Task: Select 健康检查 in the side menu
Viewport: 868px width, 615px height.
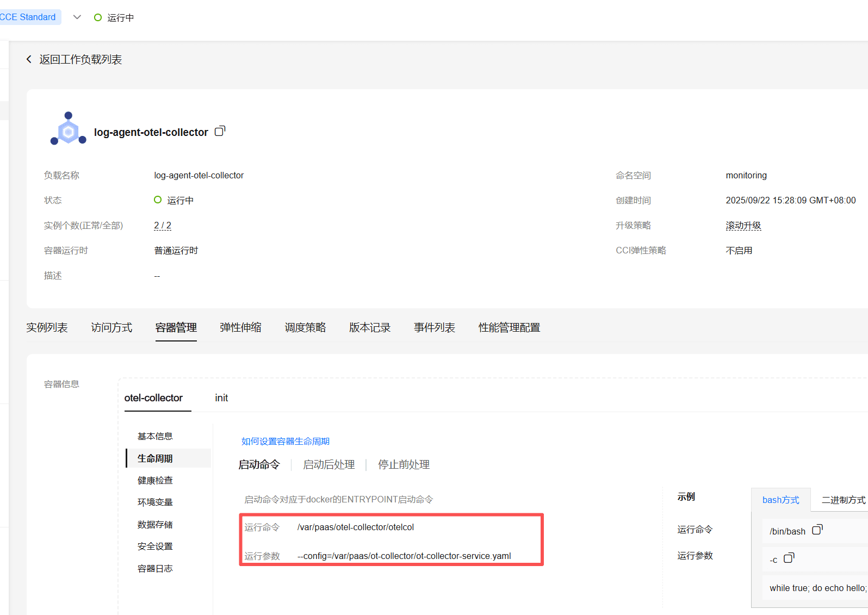Action: [x=155, y=481]
